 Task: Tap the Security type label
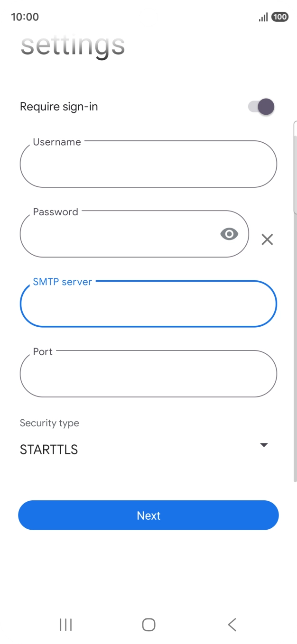click(49, 423)
